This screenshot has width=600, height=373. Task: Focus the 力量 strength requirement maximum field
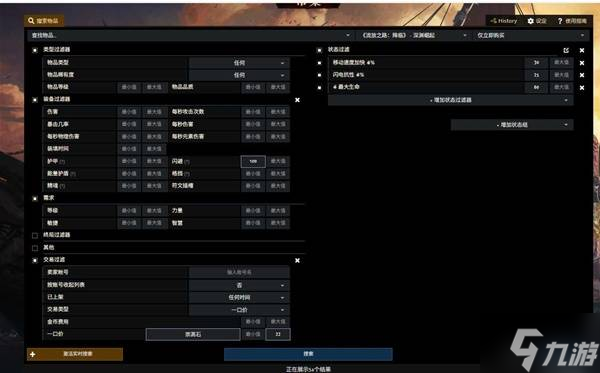point(278,210)
